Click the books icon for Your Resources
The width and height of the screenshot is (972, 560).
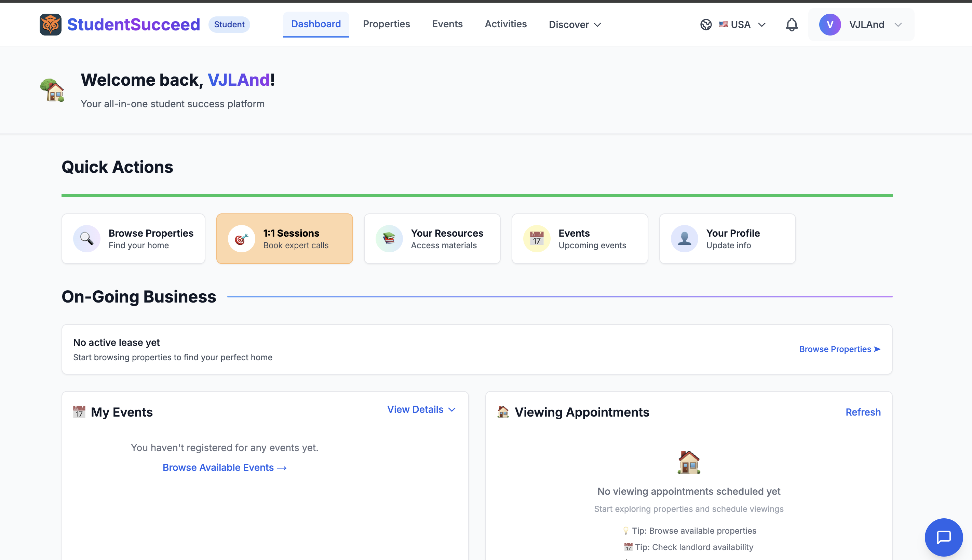[389, 238]
